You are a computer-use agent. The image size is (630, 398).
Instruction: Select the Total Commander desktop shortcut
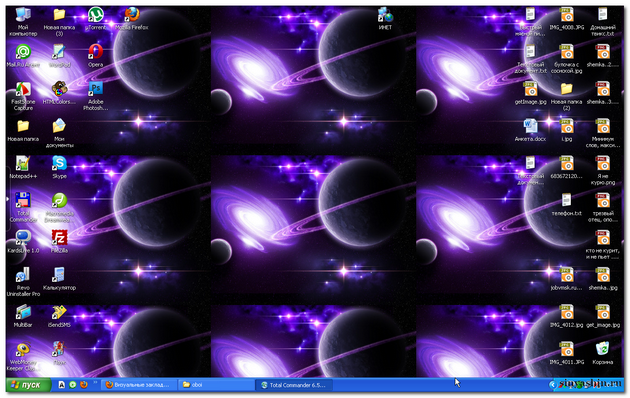(x=23, y=207)
